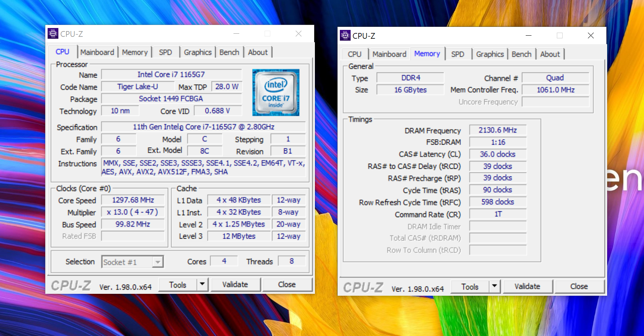Click the FSB:DRAM value 1:16

(x=498, y=142)
